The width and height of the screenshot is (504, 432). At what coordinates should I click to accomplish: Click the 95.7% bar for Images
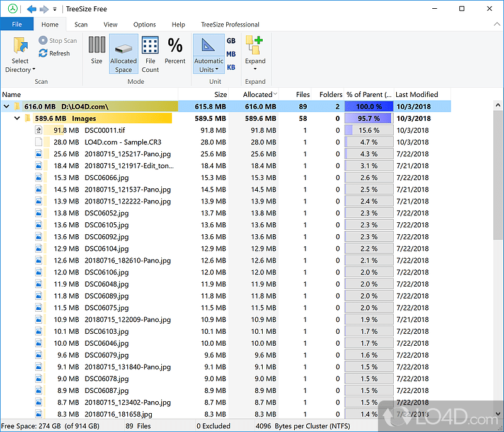[369, 118]
